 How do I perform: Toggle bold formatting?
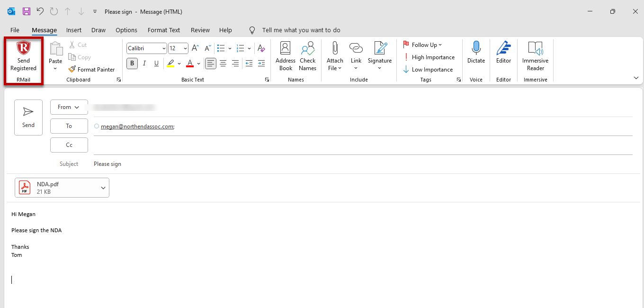[x=132, y=63]
